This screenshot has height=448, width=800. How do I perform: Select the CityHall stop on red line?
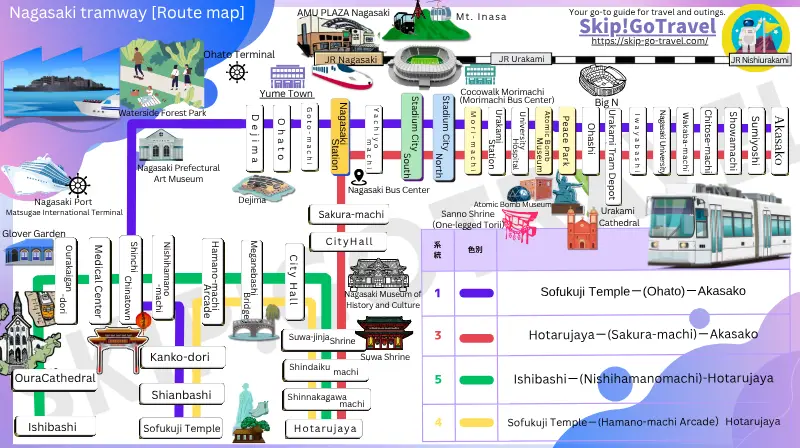click(x=349, y=241)
